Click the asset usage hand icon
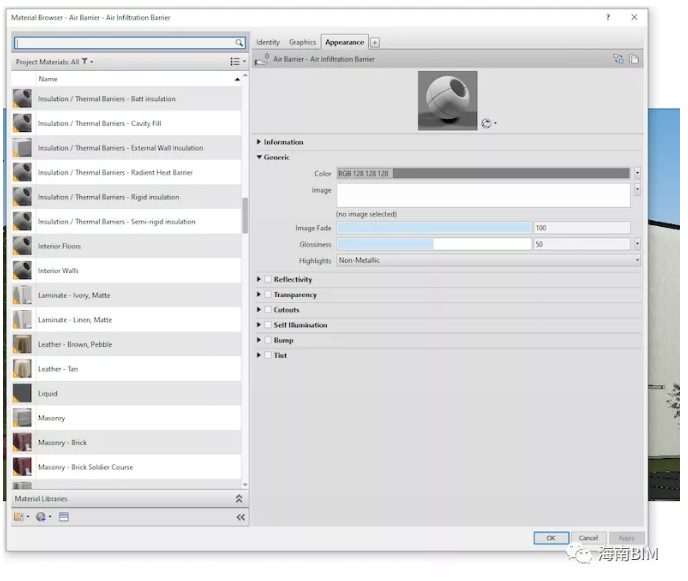Screen dimensions: 688x581 tap(262, 59)
